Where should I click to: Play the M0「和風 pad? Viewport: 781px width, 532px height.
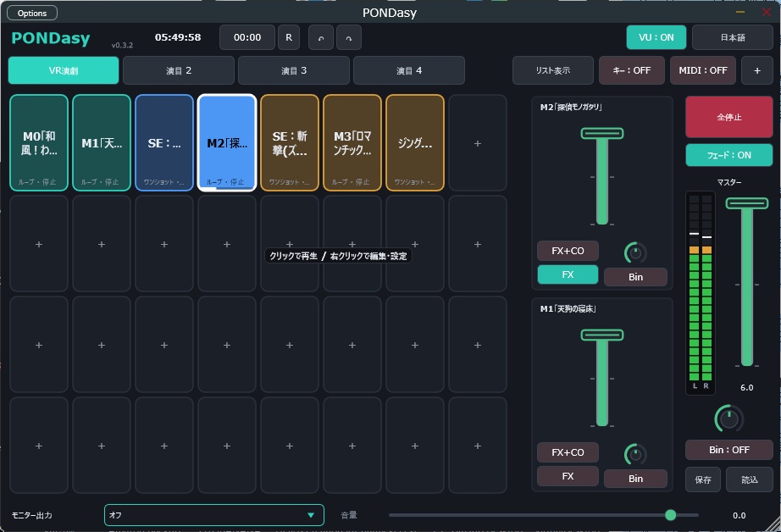click(39, 143)
